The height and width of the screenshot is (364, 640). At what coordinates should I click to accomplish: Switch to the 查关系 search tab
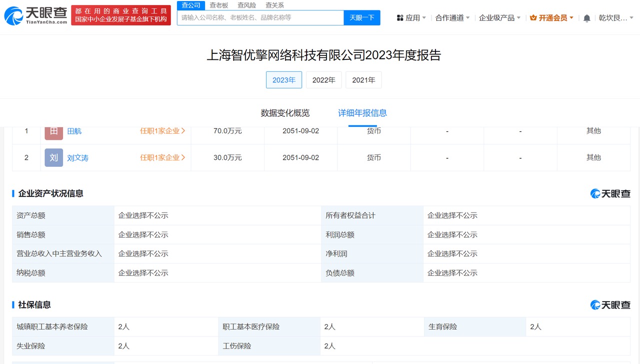274,5
